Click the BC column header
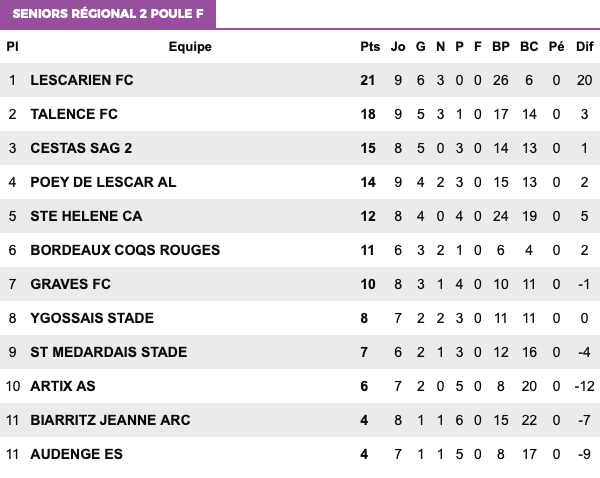 529,47
